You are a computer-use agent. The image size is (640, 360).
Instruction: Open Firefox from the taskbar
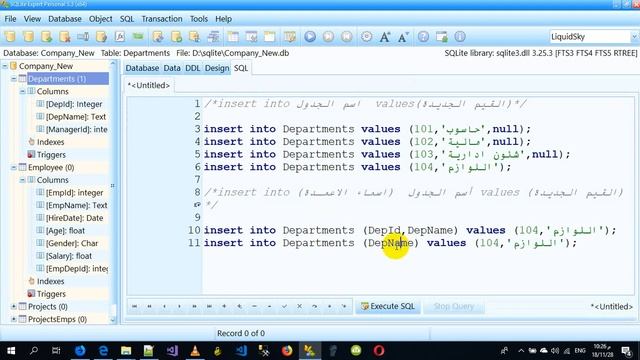287,351
